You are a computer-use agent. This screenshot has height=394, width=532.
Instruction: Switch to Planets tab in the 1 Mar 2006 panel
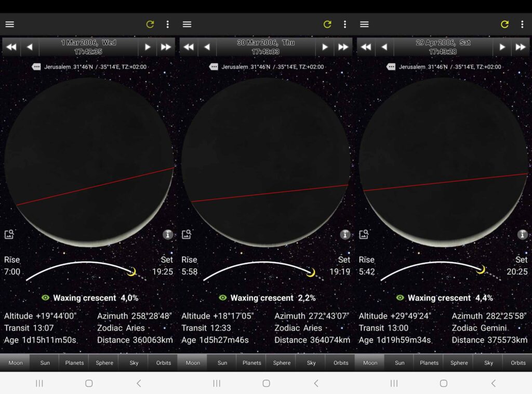pos(74,363)
